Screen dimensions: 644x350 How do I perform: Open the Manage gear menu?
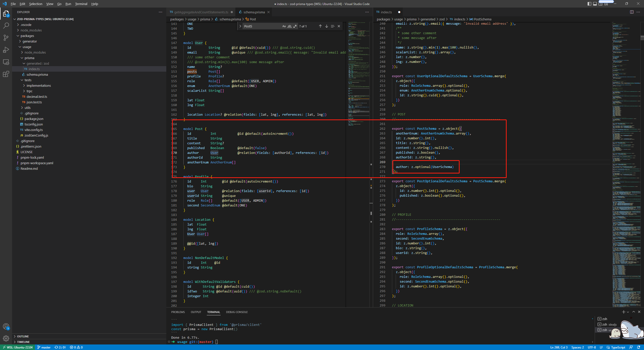(6, 338)
